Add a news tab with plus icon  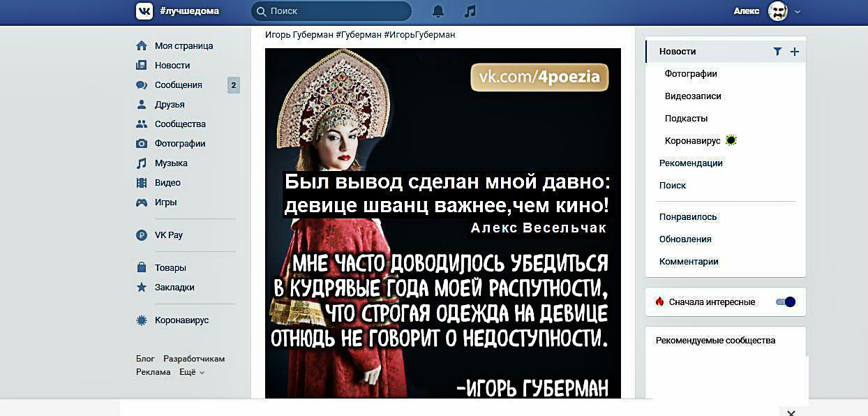tap(795, 52)
